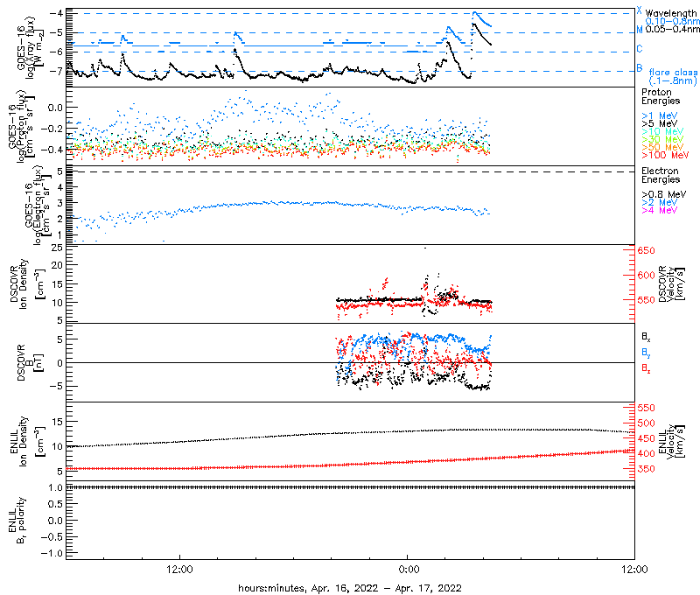Click the Bz magnetic field legend label
Screen dimensions: 700x595
point(646,368)
